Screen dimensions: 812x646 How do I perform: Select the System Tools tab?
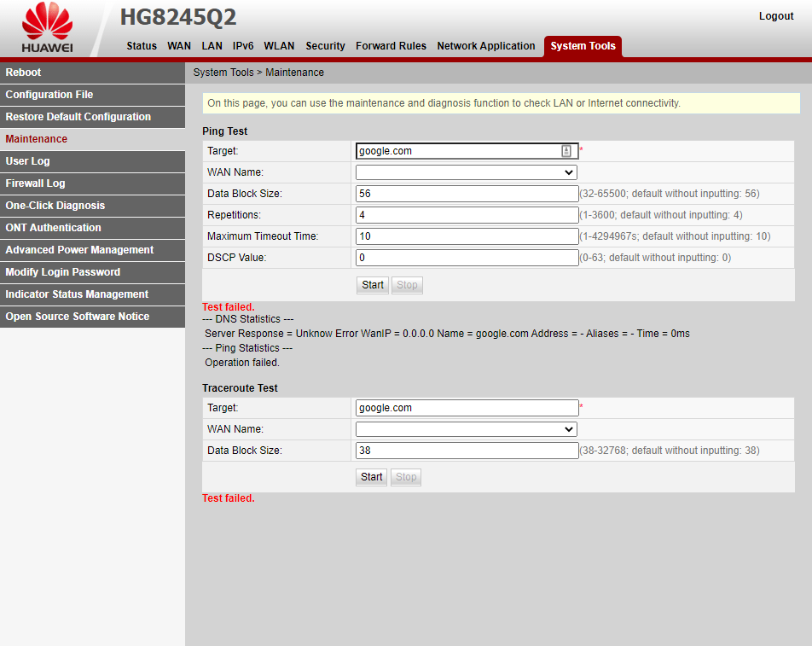[x=583, y=46]
